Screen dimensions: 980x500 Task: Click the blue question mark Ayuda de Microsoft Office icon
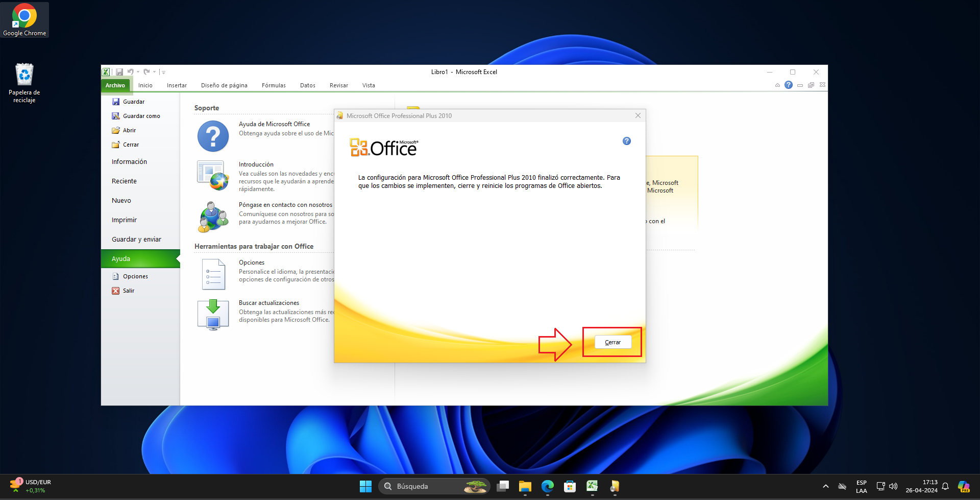click(213, 136)
